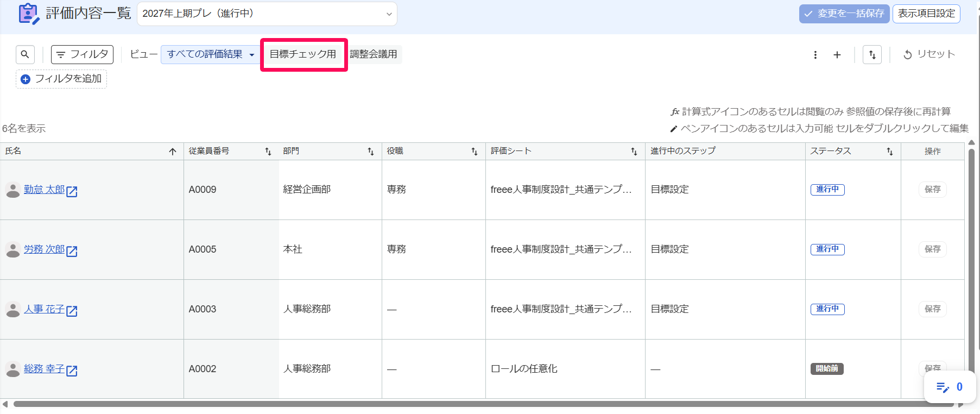Select employee number A0005 cell

tap(231, 249)
